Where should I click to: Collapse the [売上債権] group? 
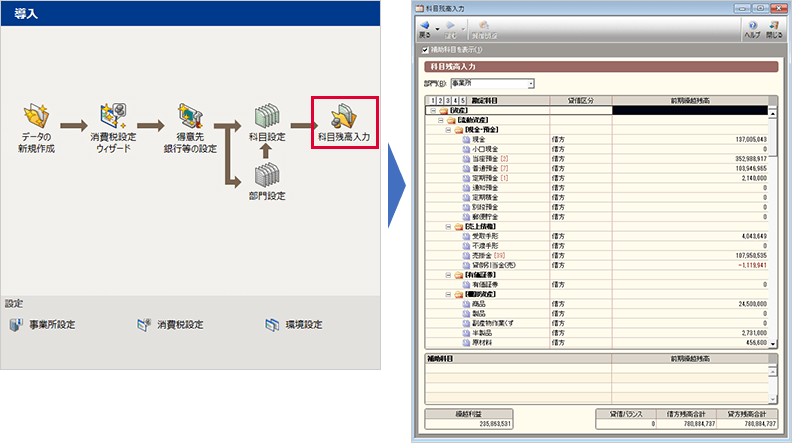coord(450,227)
